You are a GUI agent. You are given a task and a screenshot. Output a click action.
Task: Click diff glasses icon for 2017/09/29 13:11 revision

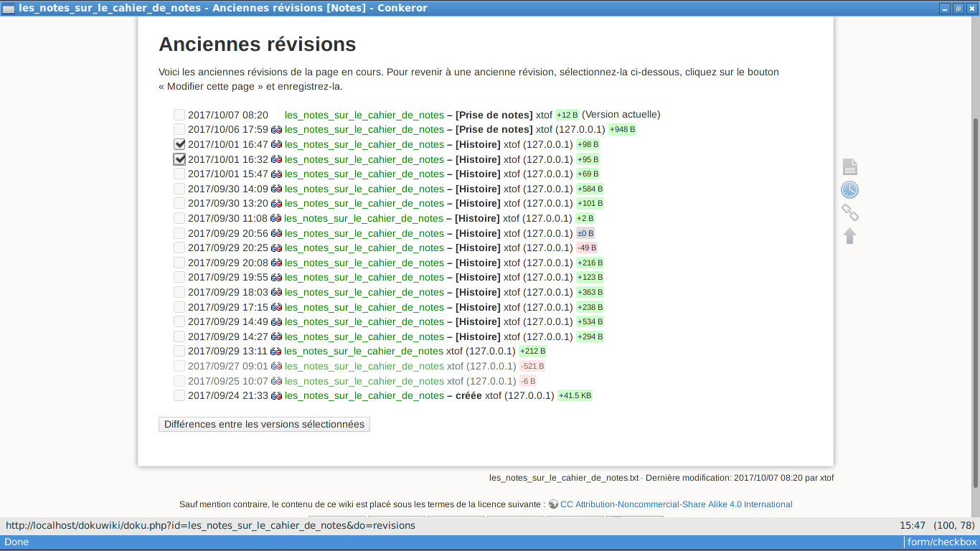(x=275, y=352)
